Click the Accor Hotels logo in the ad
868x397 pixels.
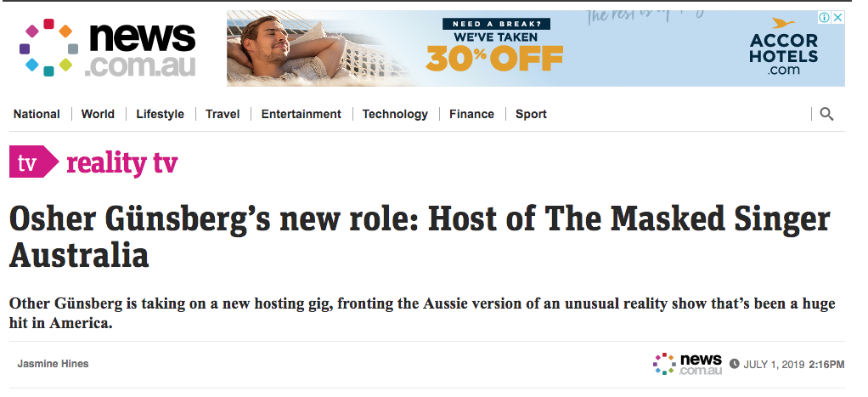783,47
